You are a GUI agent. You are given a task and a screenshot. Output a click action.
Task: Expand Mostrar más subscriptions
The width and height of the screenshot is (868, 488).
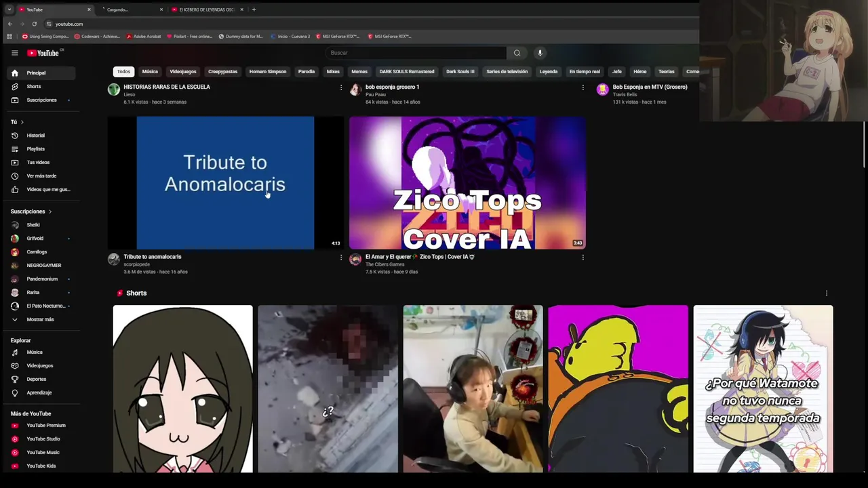click(x=41, y=320)
